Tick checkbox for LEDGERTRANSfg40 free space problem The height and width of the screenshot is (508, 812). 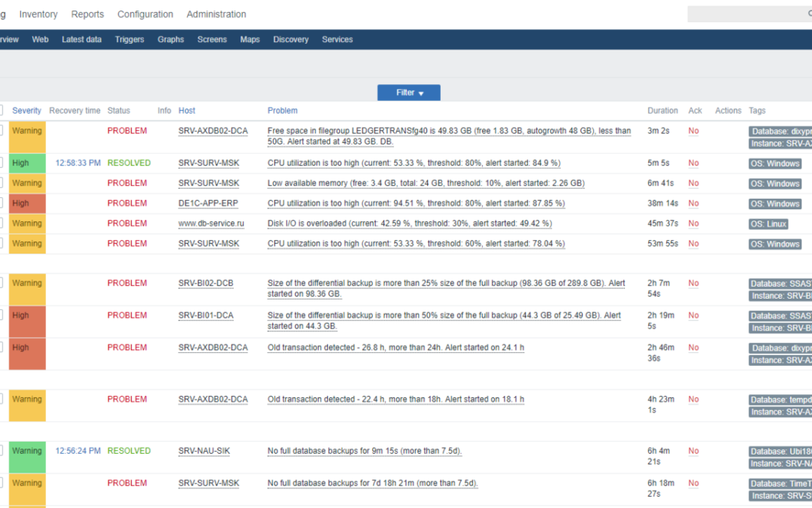[1, 131]
